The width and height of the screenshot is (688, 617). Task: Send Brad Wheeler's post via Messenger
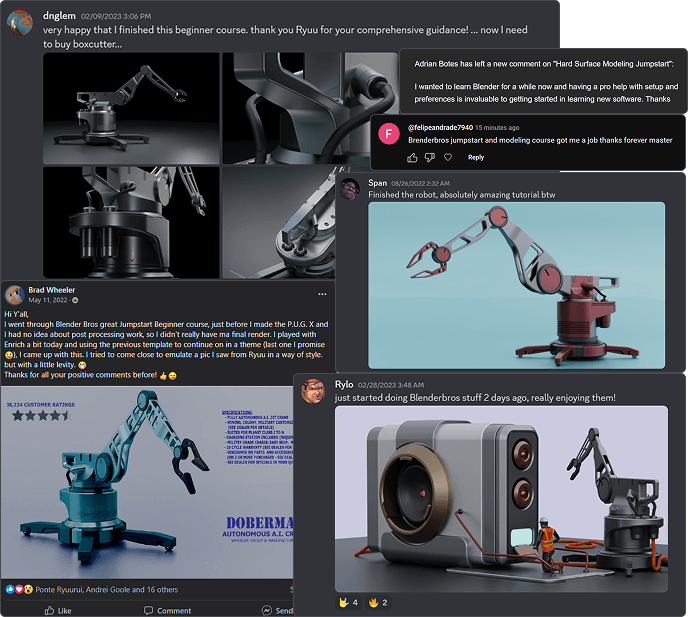pos(277,610)
